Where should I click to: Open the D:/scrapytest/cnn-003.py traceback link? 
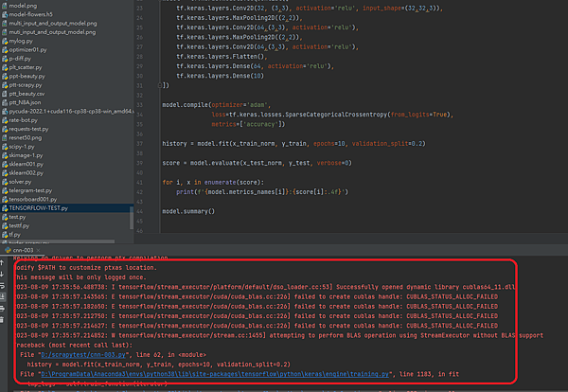click(83, 355)
